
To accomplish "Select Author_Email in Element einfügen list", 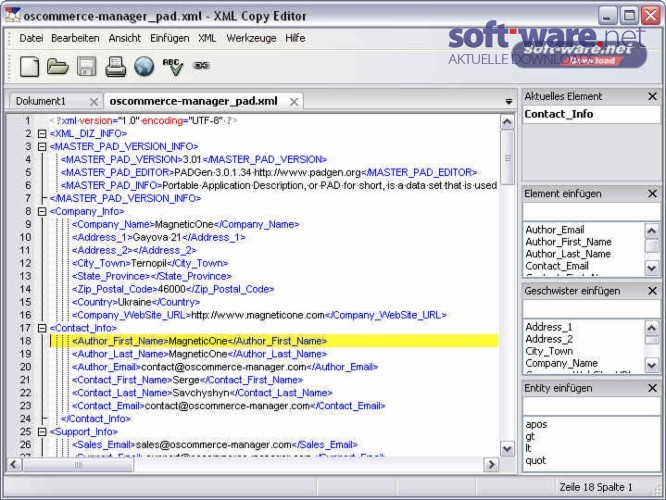I will (x=555, y=230).
